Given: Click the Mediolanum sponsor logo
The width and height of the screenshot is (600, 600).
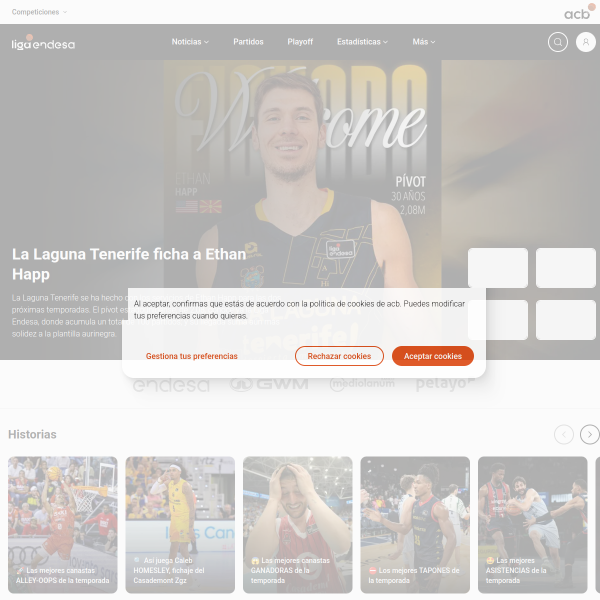Looking at the screenshot, I should 362,384.
